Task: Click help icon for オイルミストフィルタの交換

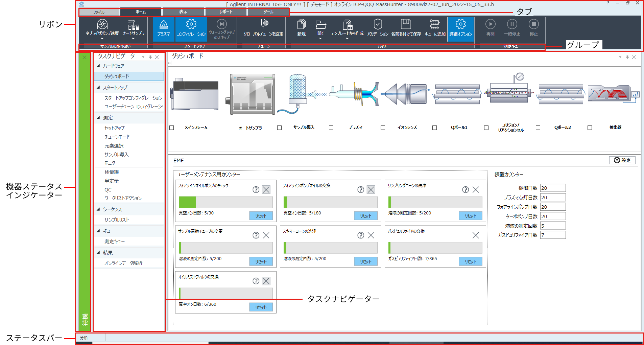Action: [x=256, y=281]
